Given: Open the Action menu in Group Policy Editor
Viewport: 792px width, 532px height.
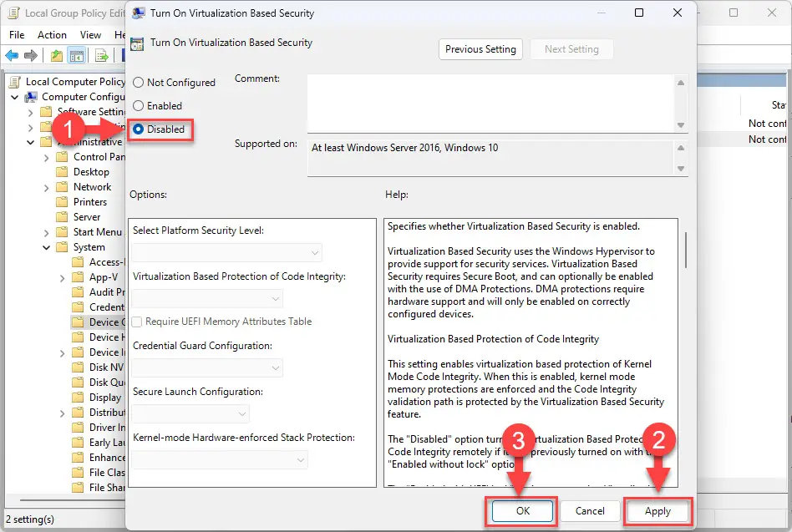Looking at the screenshot, I should [x=52, y=35].
